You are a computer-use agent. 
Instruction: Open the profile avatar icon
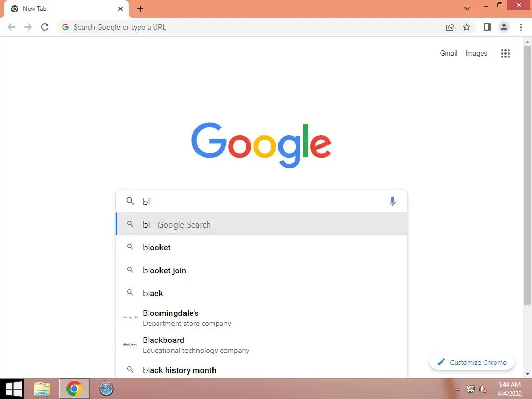(504, 27)
